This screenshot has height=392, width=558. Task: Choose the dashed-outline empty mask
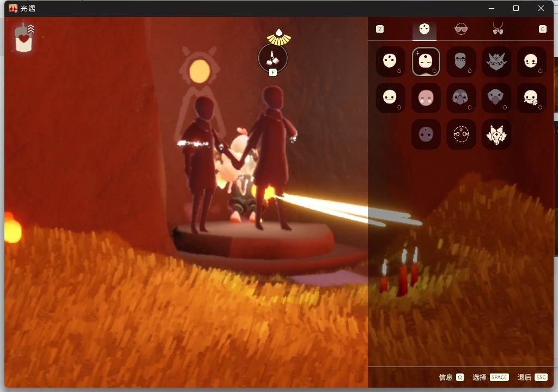[x=461, y=134]
